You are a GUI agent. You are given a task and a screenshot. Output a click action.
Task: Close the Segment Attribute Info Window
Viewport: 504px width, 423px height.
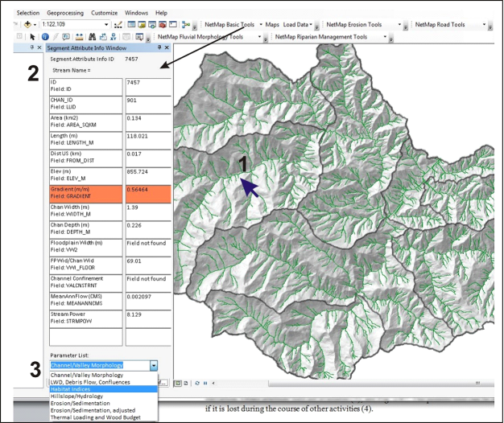168,48
